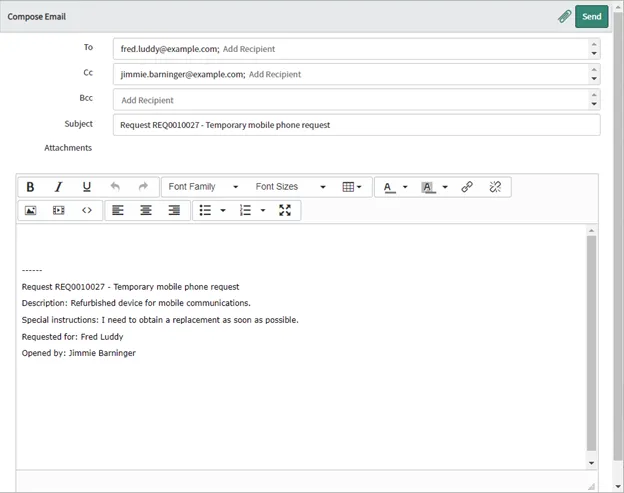
Task: Click the Undo arrow icon
Action: pos(115,187)
